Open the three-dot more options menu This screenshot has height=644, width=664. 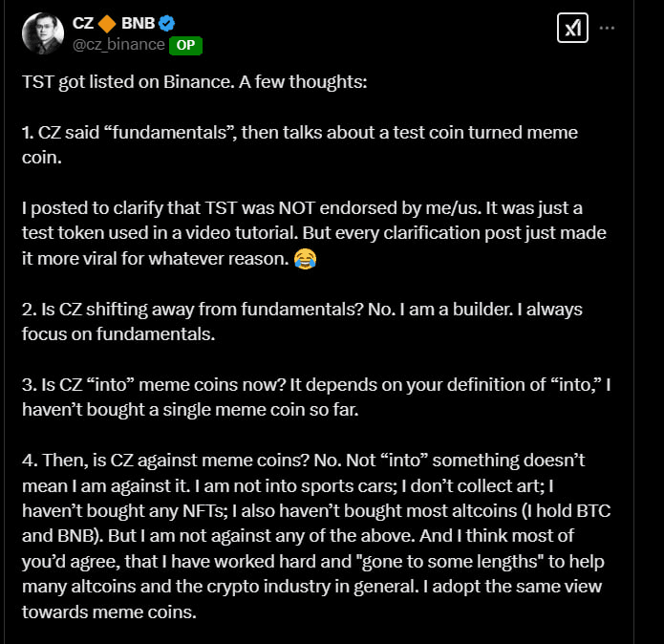pyautogui.click(x=607, y=28)
